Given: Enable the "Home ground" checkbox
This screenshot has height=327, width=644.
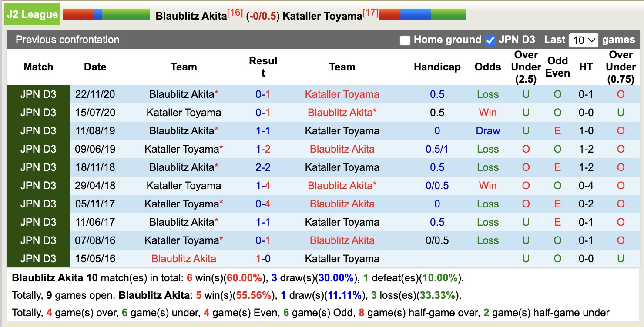Looking at the screenshot, I should click(405, 40).
